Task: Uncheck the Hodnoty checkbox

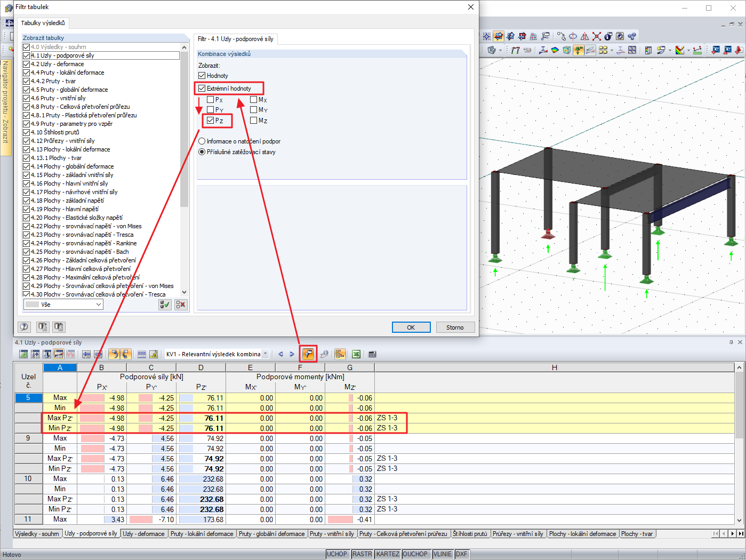Action: click(x=202, y=76)
